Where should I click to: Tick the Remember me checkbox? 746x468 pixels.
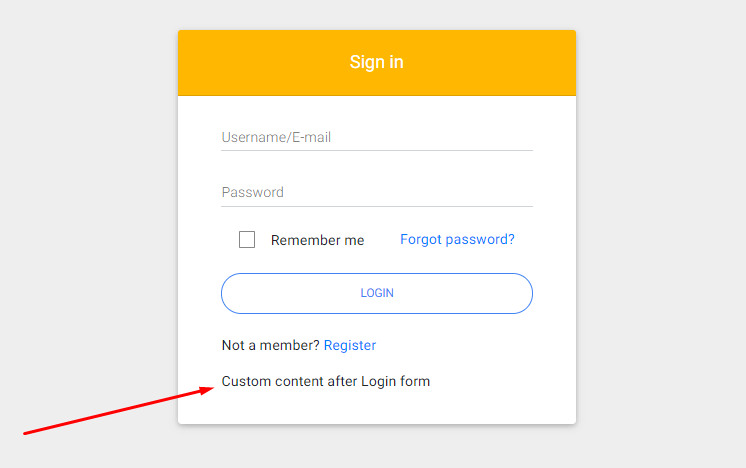click(x=247, y=240)
